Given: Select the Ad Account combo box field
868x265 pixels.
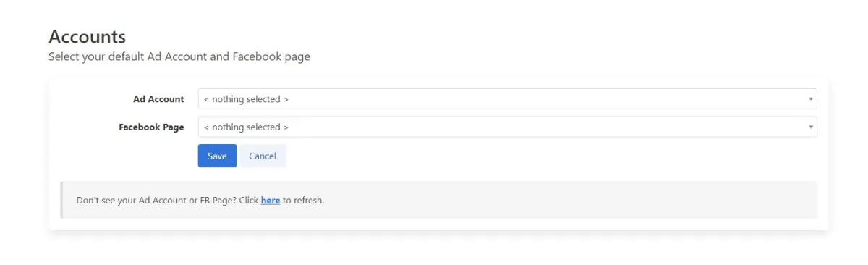Looking at the screenshot, I should (x=507, y=99).
